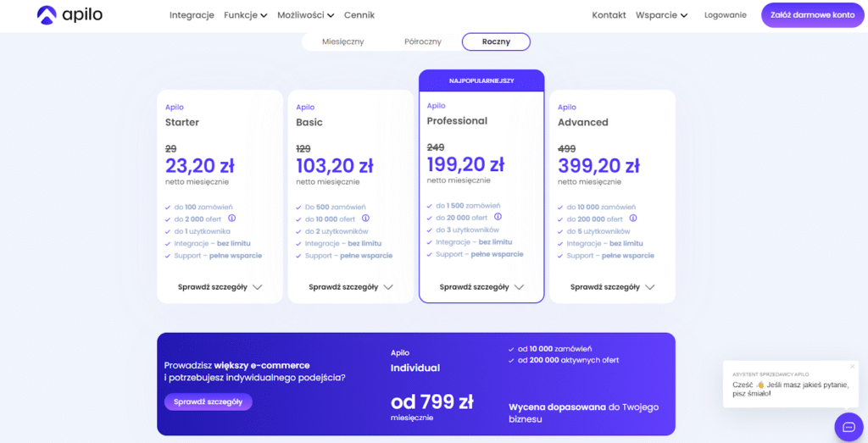This screenshot has width=868, height=443.
Task: Open the chat widget bubble icon
Action: click(x=848, y=427)
